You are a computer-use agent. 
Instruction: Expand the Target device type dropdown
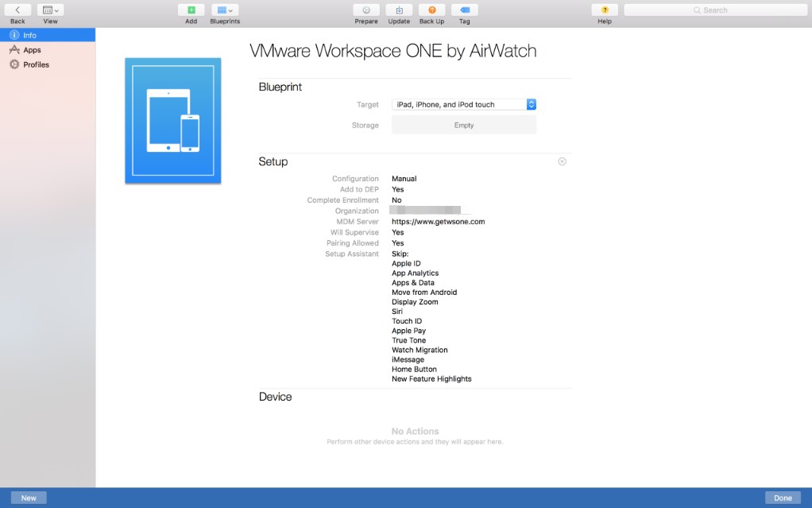(464, 104)
